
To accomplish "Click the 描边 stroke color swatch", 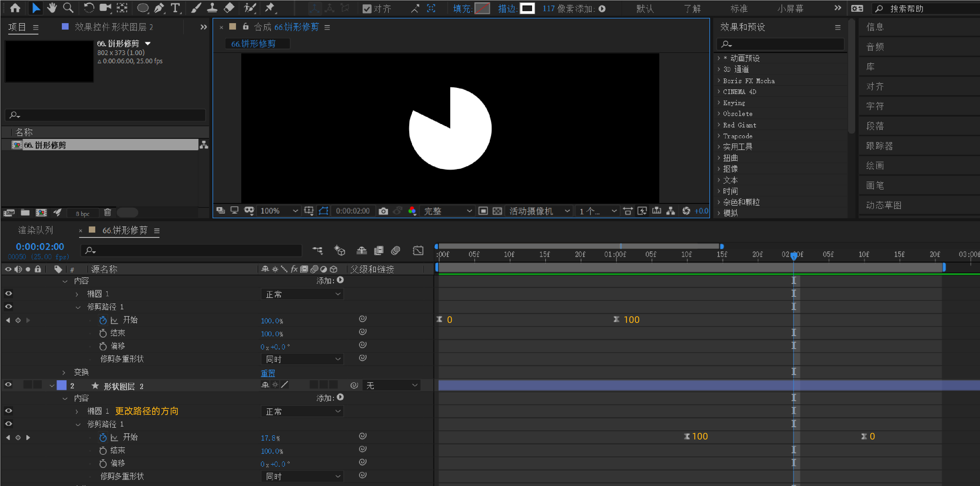I will 527,8.
